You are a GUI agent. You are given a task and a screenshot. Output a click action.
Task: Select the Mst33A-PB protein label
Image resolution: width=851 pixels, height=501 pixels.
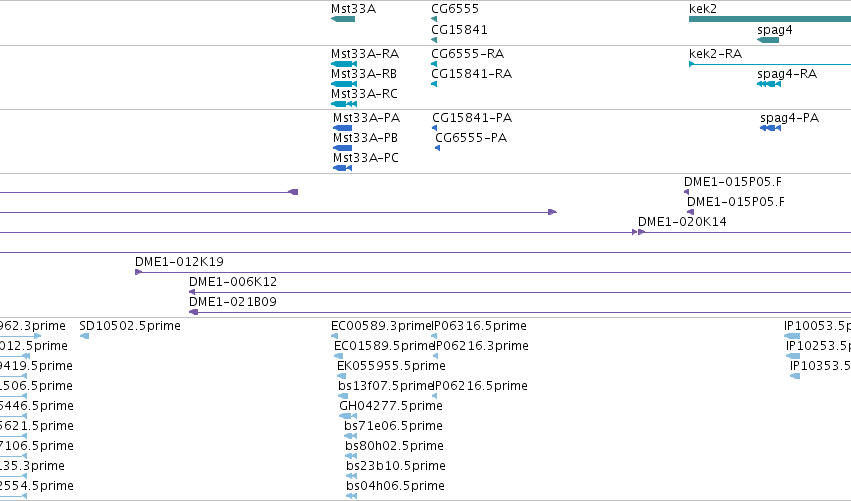(365, 138)
